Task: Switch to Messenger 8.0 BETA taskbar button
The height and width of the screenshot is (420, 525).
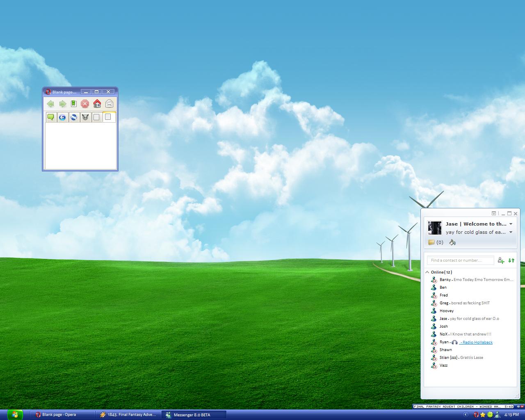Action: (194, 415)
